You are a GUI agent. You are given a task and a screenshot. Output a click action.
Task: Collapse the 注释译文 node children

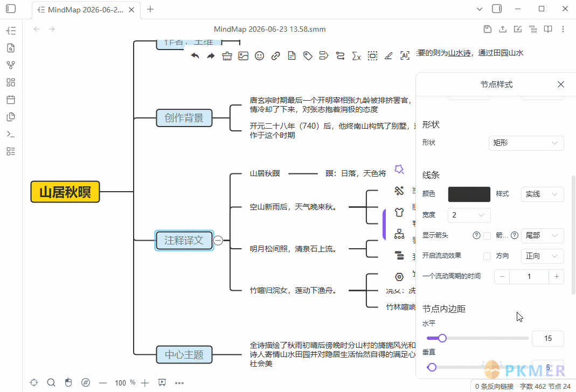coord(218,240)
